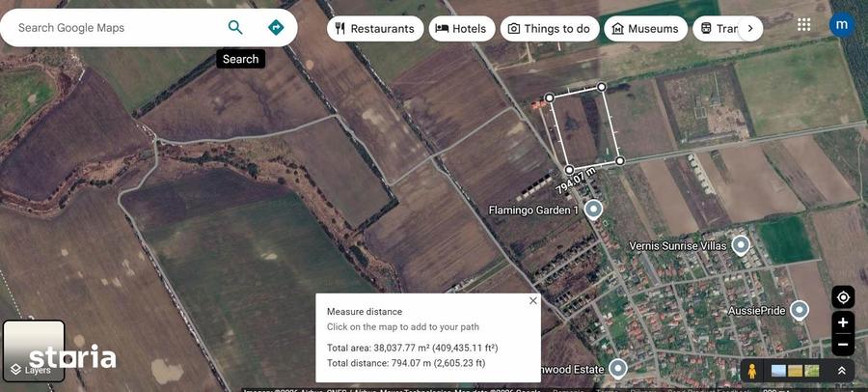Click the 'Total area: 38,037.77 m²' line
868x392 pixels.
pyautogui.click(x=413, y=348)
